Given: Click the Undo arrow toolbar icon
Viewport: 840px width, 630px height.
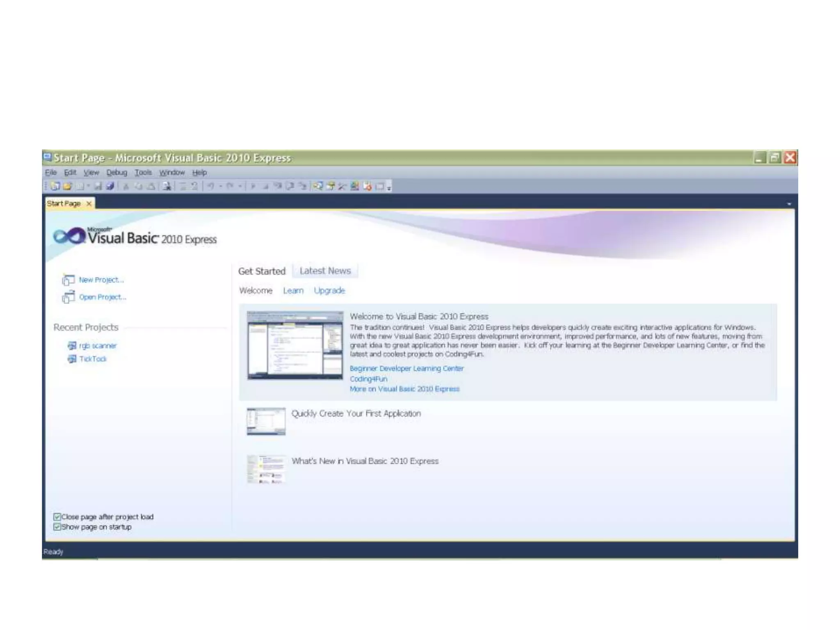Looking at the screenshot, I should click(211, 187).
